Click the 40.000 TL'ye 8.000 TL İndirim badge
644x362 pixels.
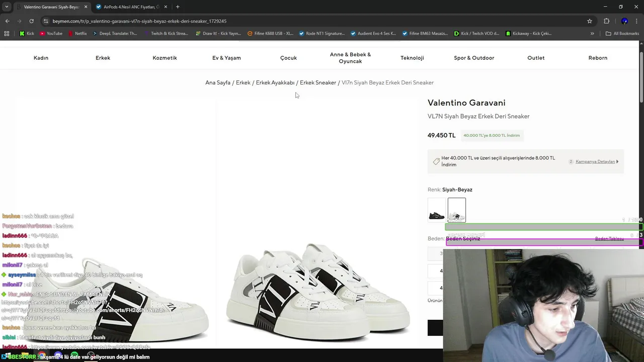click(x=492, y=135)
